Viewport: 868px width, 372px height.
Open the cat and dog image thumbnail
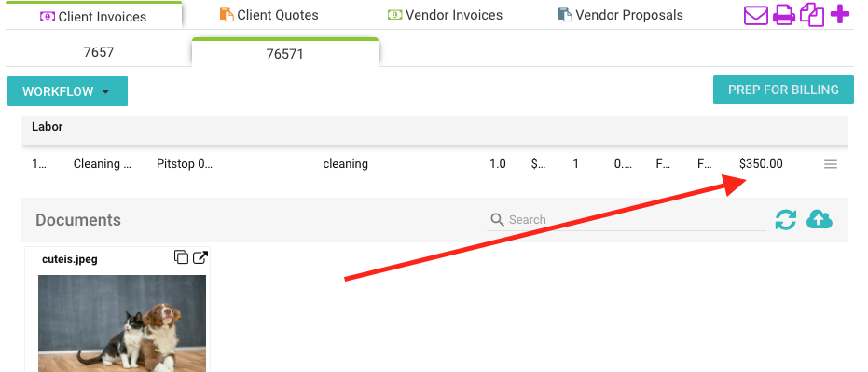click(122, 324)
